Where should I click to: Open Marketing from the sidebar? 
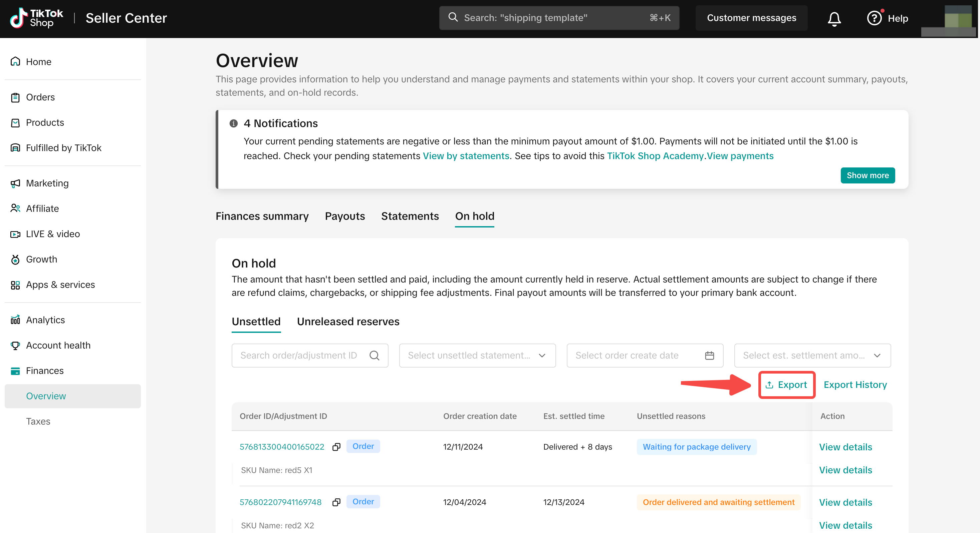point(47,183)
